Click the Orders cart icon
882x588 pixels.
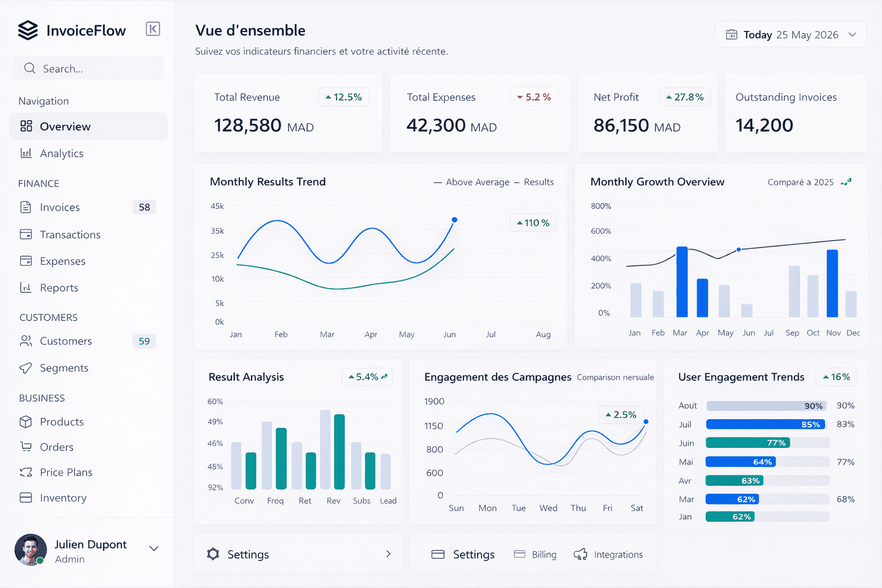(26, 447)
